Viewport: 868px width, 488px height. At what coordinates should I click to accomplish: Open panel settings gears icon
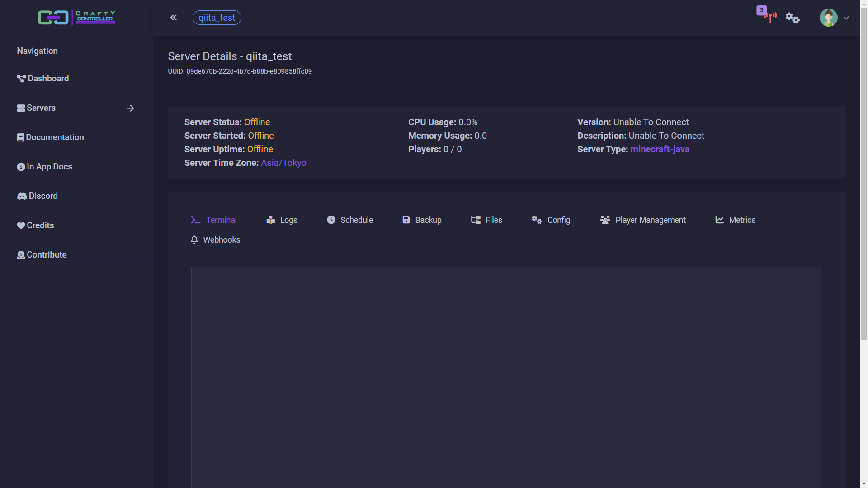[793, 18]
